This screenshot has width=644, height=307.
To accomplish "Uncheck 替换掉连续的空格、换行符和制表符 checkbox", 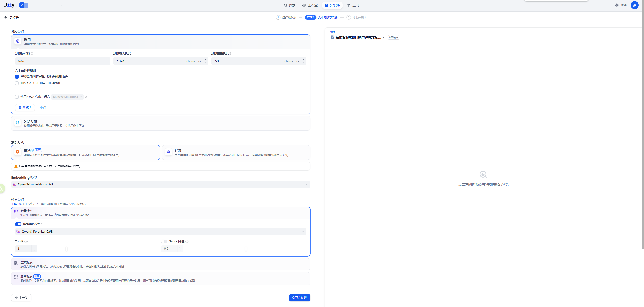I will pos(17,76).
